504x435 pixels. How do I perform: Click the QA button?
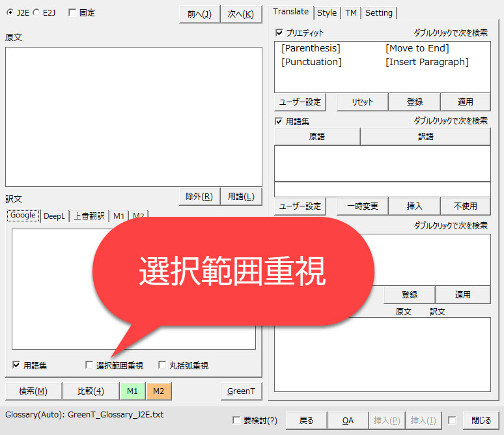pyautogui.click(x=348, y=421)
